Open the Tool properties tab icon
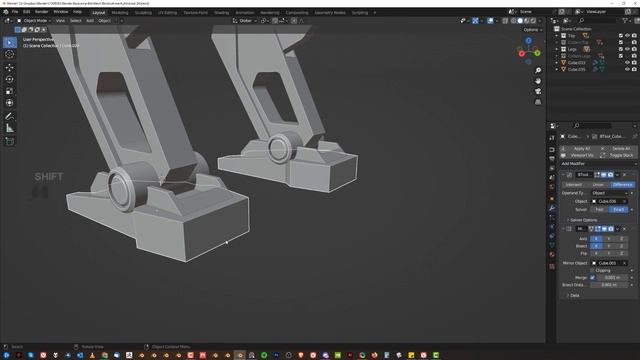Screen dimensions: 640x360 [x=552, y=138]
